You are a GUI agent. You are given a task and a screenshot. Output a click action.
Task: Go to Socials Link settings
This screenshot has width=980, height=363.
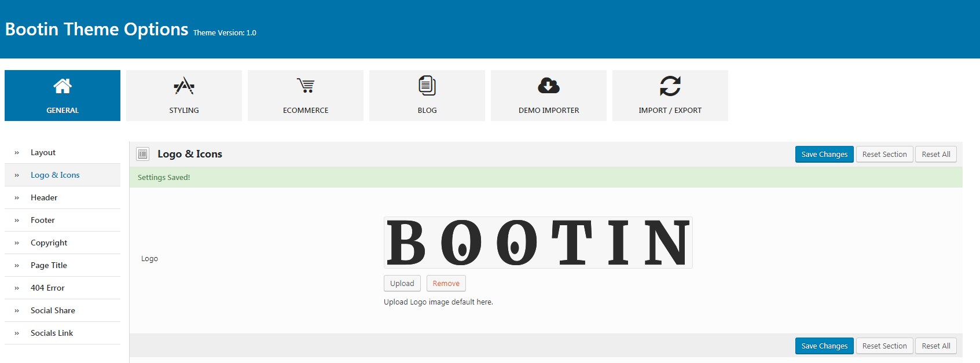pyautogui.click(x=52, y=333)
